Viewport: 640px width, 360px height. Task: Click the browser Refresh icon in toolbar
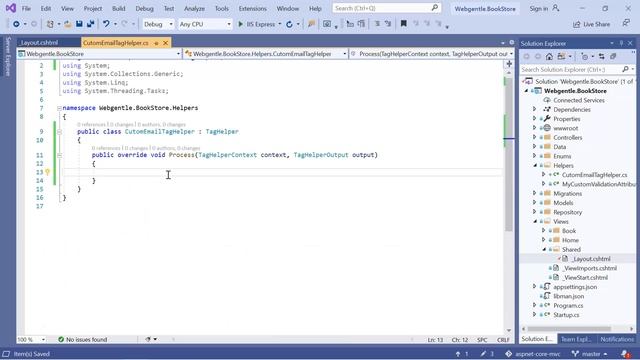[x=289, y=24]
